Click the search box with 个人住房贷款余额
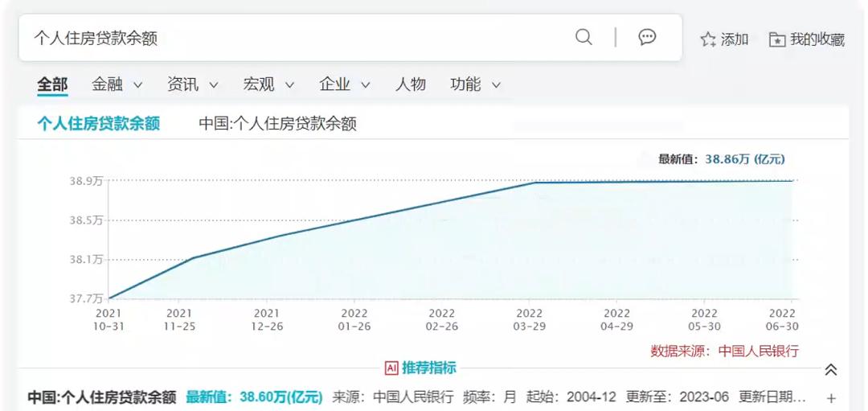The image size is (868, 411). pos(350,38)
